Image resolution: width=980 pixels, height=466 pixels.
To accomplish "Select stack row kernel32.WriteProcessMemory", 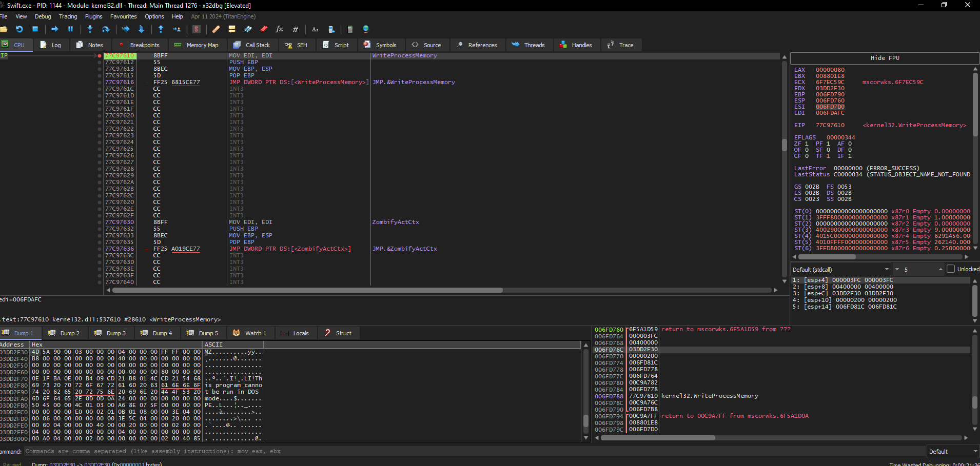I will tap(782, 396).
